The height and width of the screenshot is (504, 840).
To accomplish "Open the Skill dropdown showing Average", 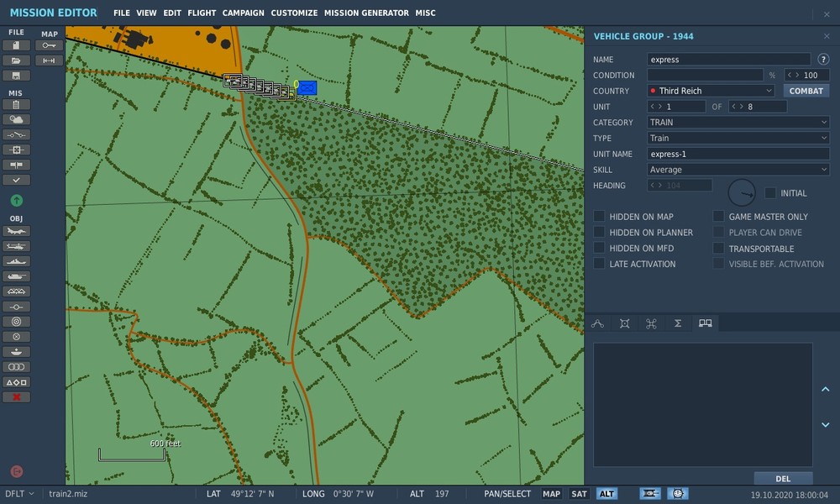I will point(738,170).
